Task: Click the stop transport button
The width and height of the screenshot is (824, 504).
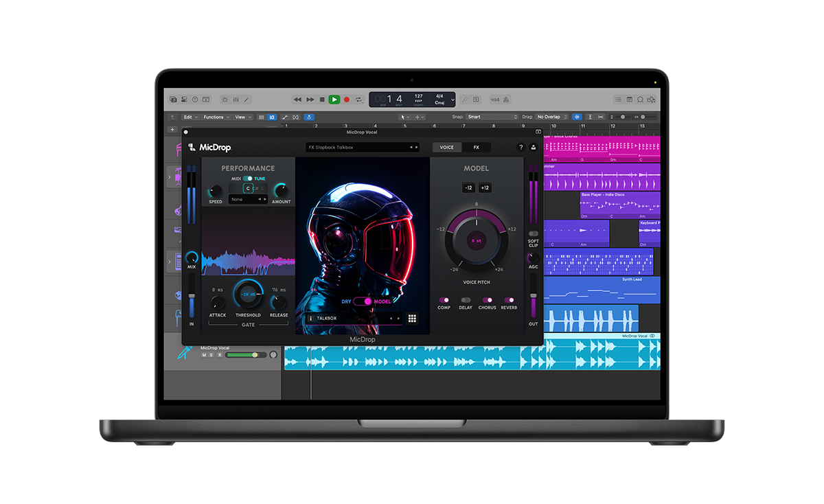Action: [322, 100]
